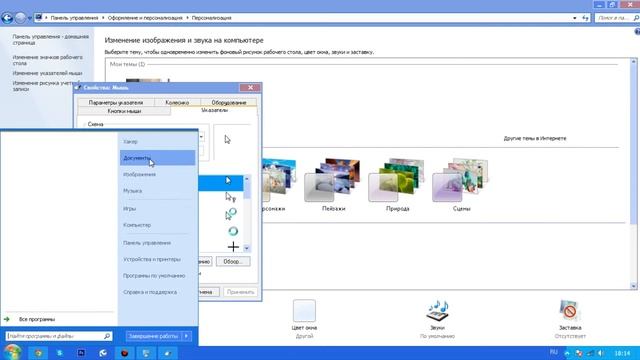This screenshot has width=640, height=360.
Task: Switch to the Указатели tab
Action: point(214,110)
